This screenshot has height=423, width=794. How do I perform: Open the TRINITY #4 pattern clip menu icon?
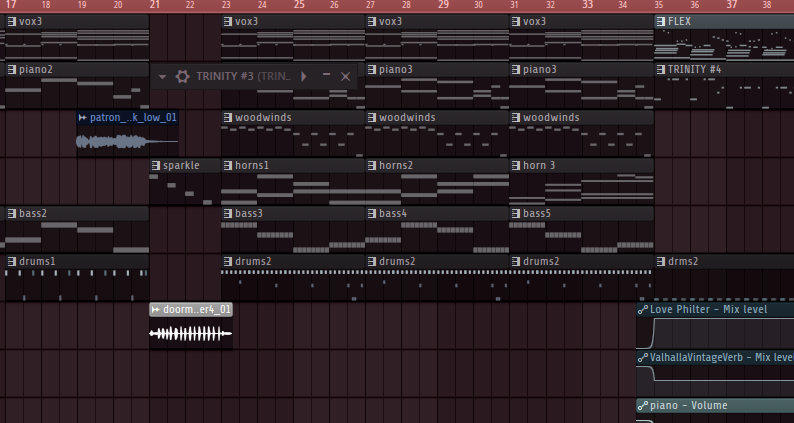coord(660,70)
